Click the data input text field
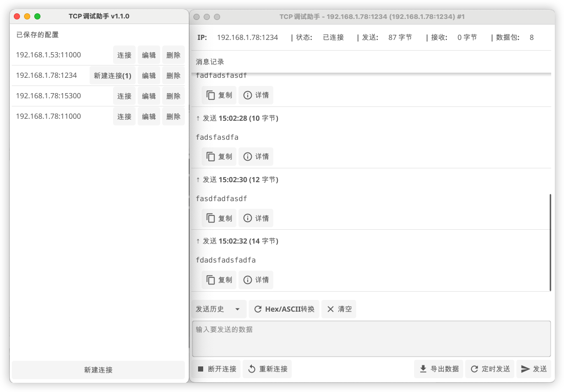 (371, 338)
